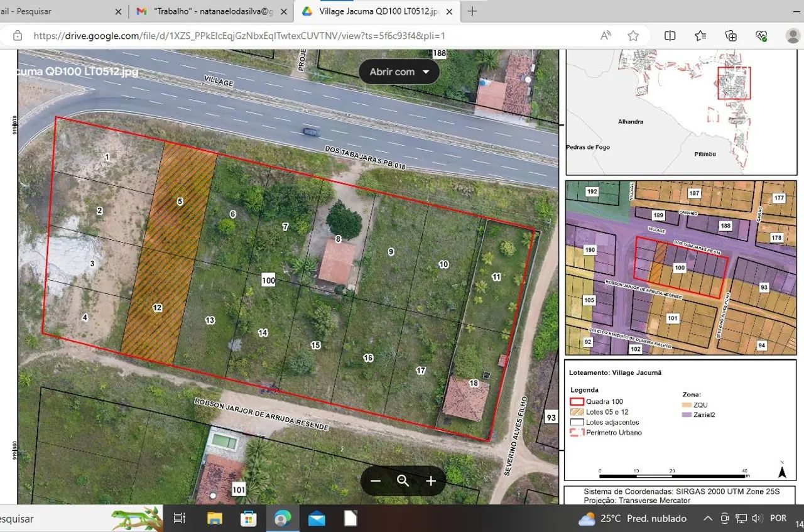Show hidden system tray icons chevron
Image resolution: width=804 pixels, height=532 pixels.
pos(708,519)
